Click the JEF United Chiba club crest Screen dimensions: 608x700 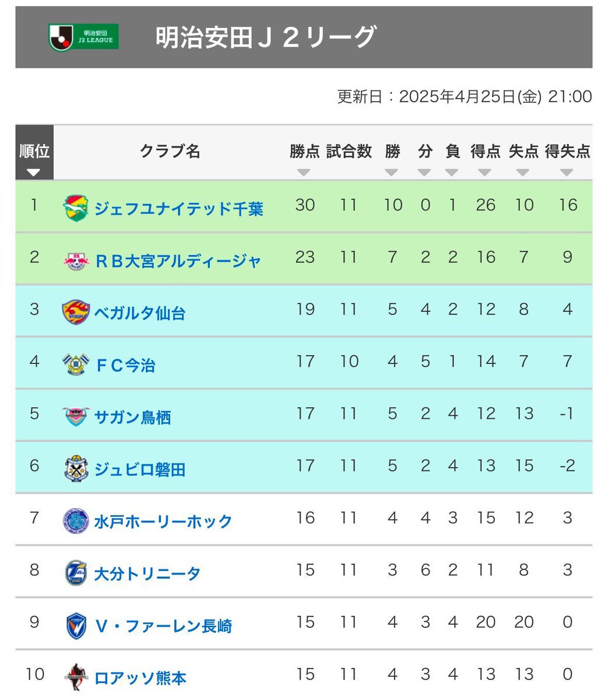[76, 208]
